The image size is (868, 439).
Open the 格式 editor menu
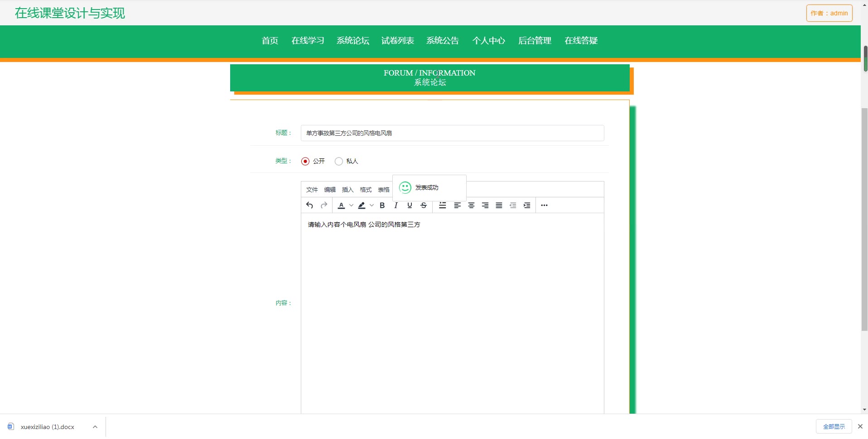(366, 190)
